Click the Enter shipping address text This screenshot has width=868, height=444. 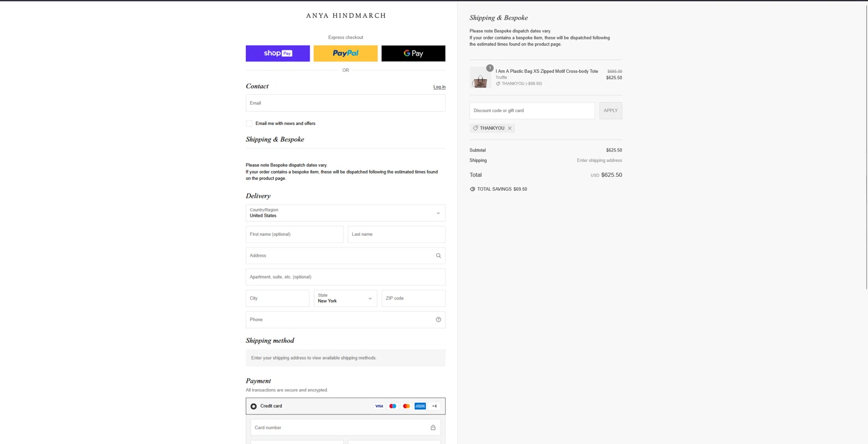click(599, 161)
